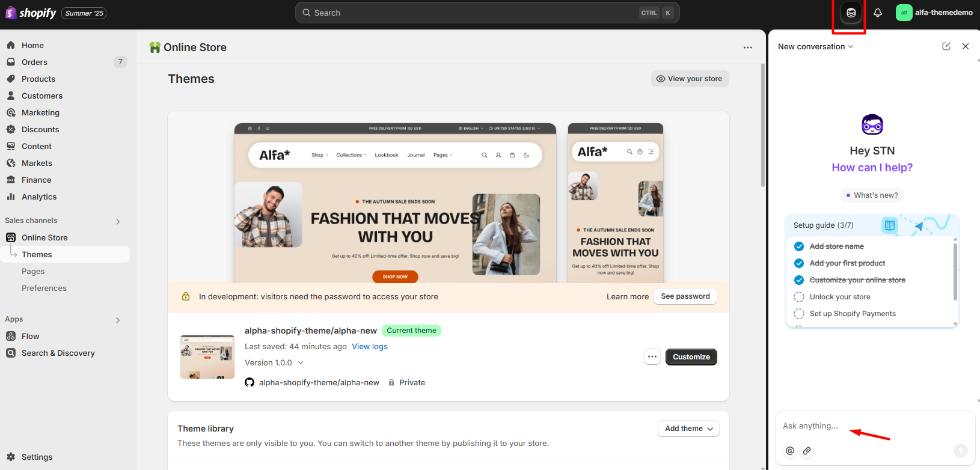
Task: Open the New conversation dropdown
Action: coord(815,46)
